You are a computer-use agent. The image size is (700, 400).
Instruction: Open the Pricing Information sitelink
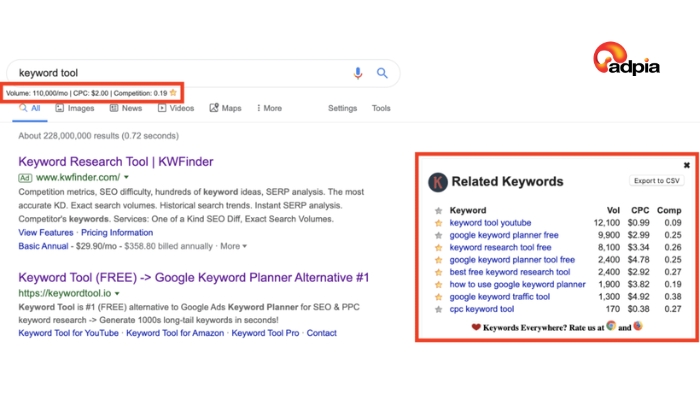pos(117,233)
